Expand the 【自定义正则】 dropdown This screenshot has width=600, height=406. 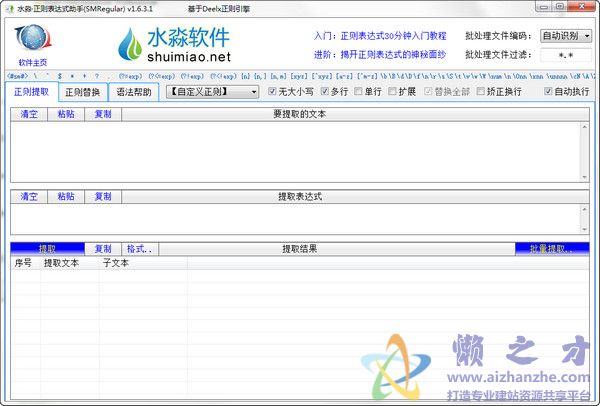click(212, 92)
